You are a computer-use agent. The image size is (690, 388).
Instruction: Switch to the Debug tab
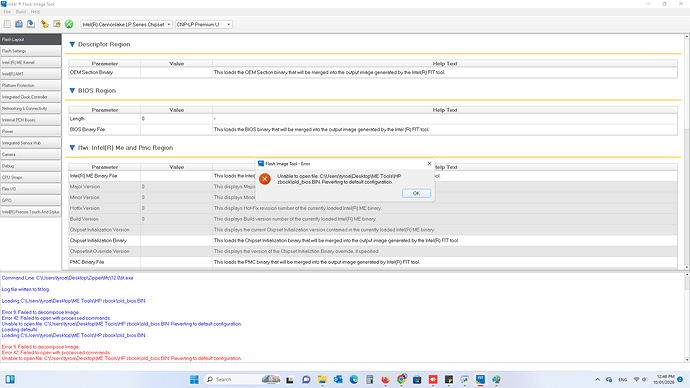click(30, 166)
